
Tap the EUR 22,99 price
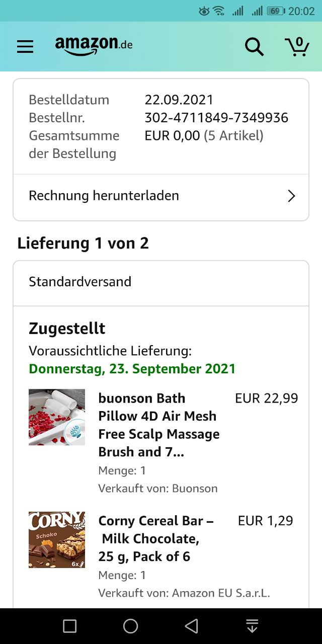click(x=267, y=398)
